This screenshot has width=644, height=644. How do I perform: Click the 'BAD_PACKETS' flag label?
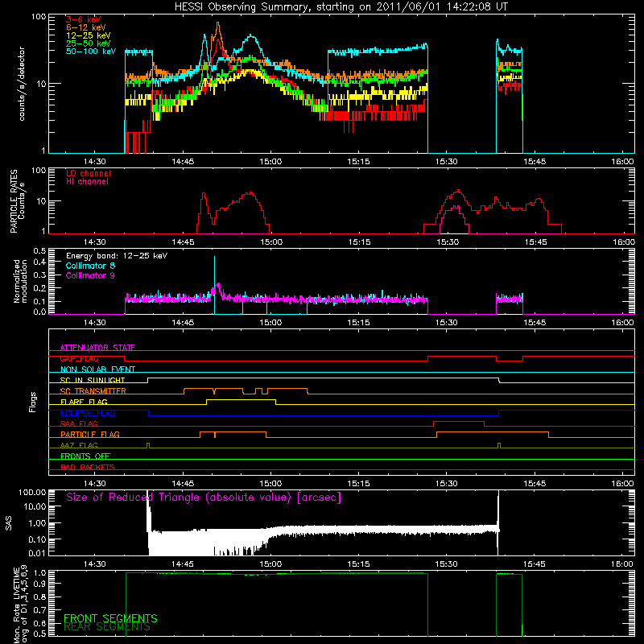point(88,467)
